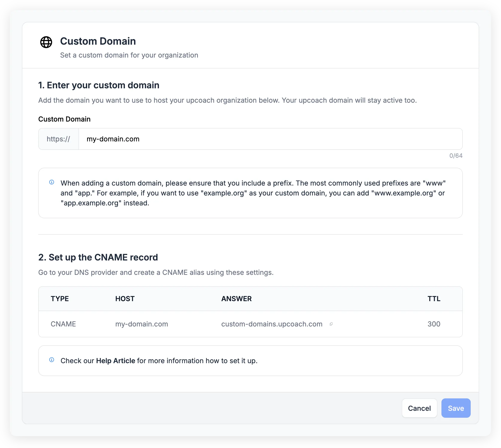Click the info icon beside Help Article note
The image size is (501, 448).
point(52,360)
